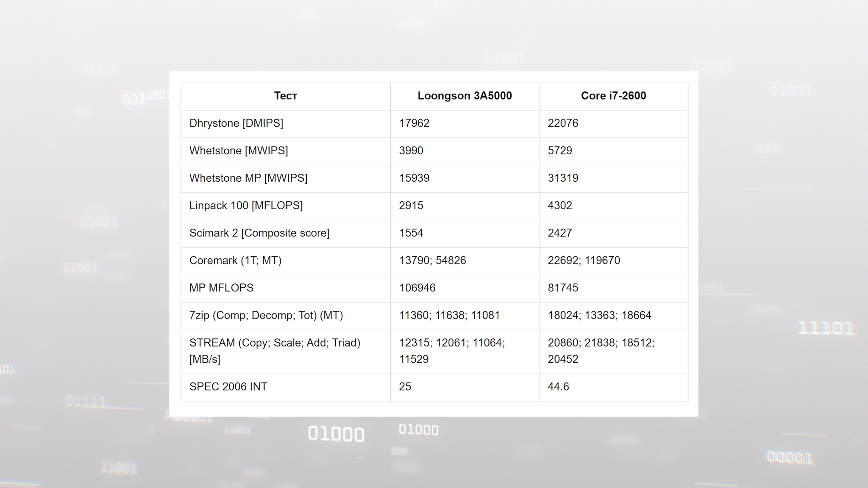Click the Dhrystone value 22076
This screenshot has height=488, width=868.
click(563, 123)
